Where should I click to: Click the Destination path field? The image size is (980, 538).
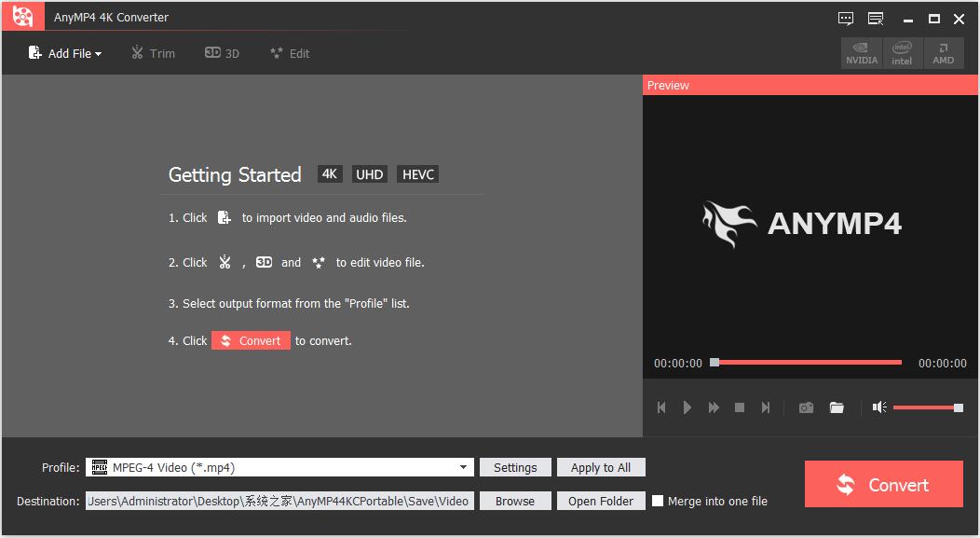[279, 501]
